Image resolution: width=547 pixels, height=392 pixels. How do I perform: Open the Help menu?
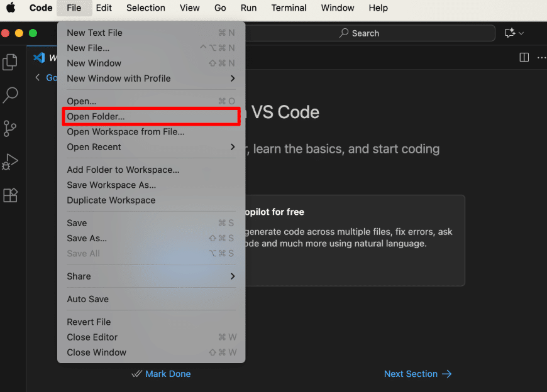point(378,8)
